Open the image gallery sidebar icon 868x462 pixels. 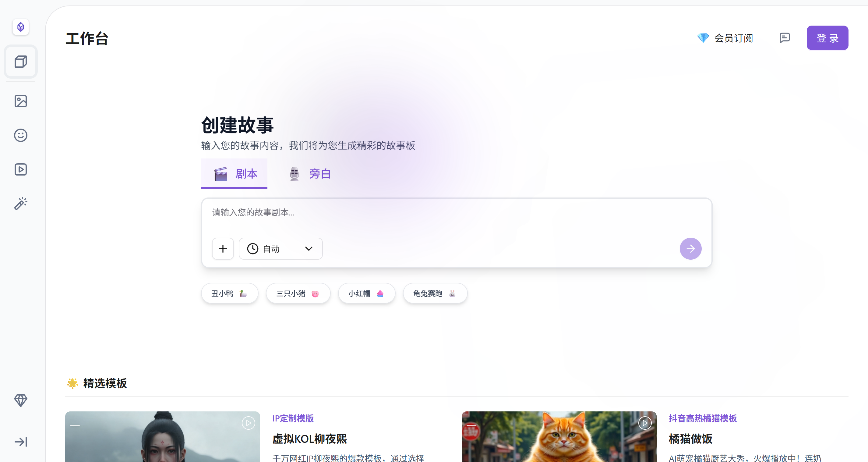(20, 101)
